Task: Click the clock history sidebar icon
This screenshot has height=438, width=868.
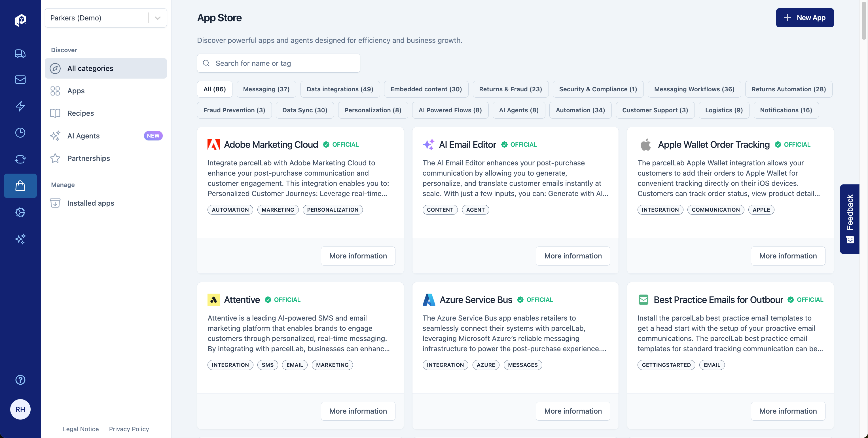Action: 20,132
